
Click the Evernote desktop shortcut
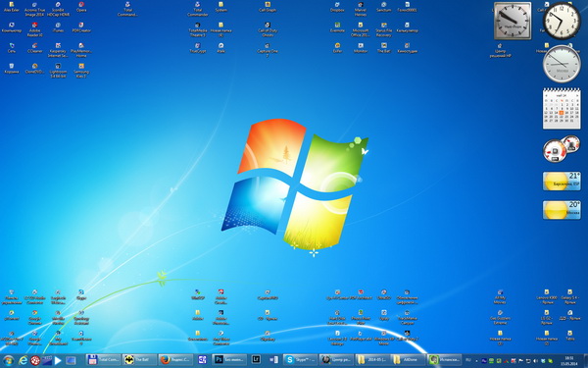[337, 27]
